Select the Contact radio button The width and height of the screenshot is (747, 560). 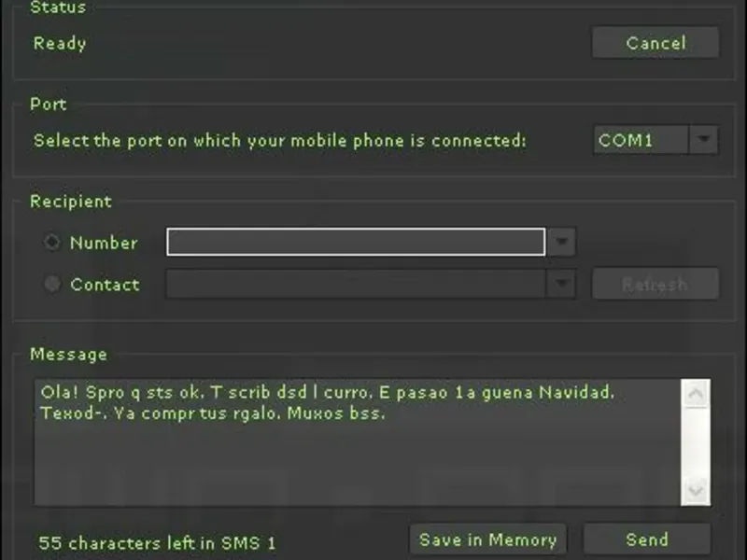(52, 285)
